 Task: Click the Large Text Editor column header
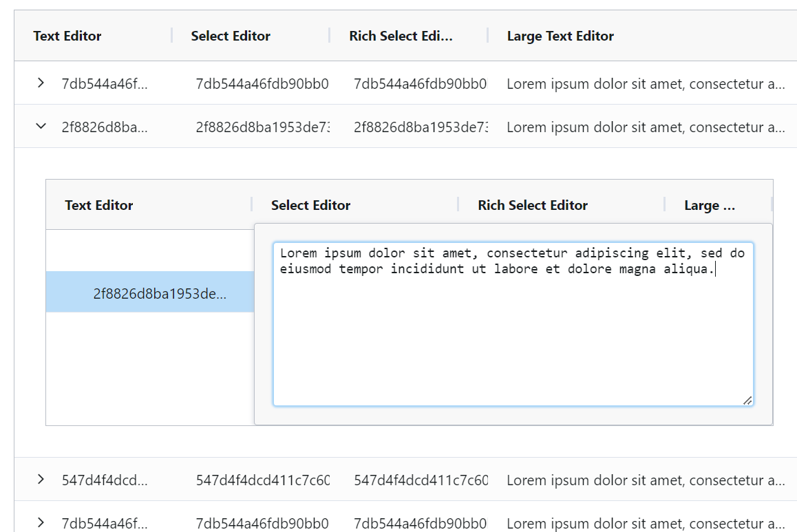[x=560, y=36]
